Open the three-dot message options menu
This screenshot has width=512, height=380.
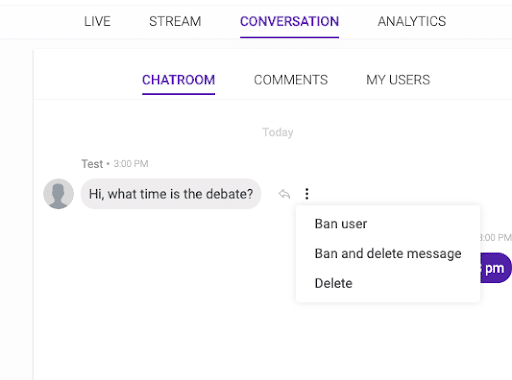click(x=307, y=194)
